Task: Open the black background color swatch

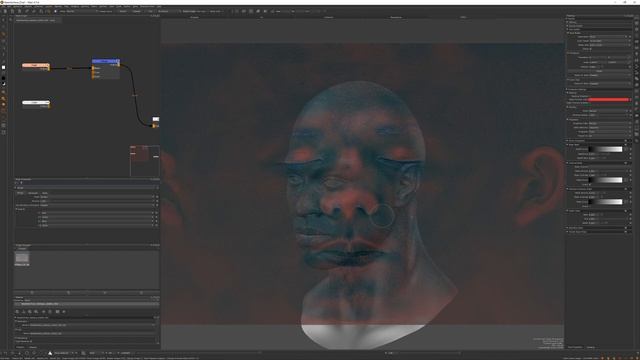Action: click(4, 78)
